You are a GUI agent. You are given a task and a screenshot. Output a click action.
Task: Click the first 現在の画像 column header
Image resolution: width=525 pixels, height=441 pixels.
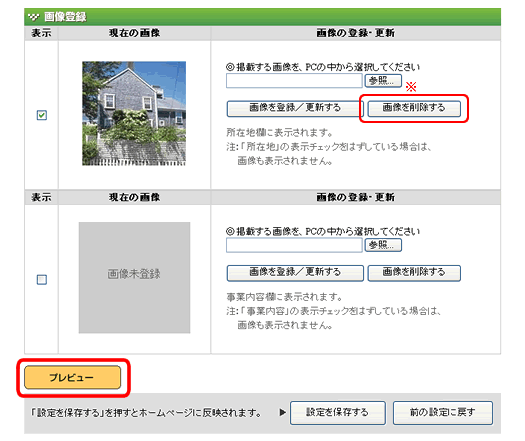[x=134, y=33]
